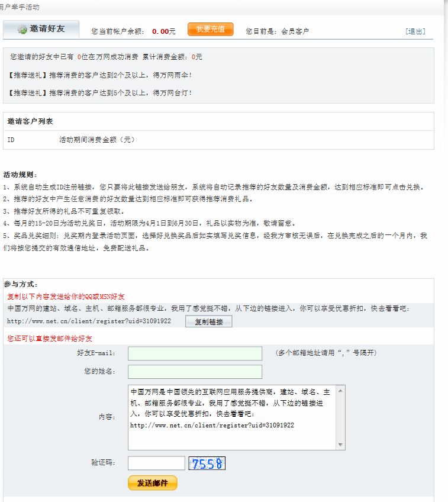
Task: Focus the 好友E-mail input field
Action: click(x=195, y=353)
